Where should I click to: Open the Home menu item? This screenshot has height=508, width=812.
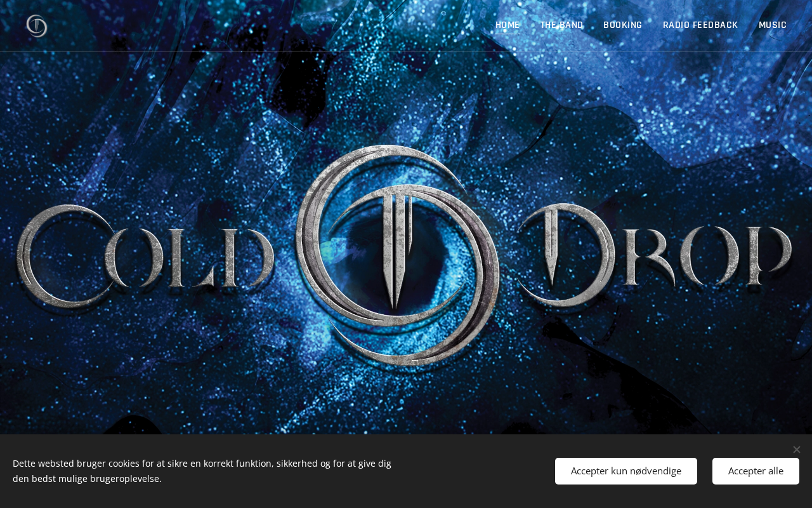tap(507, 25)
